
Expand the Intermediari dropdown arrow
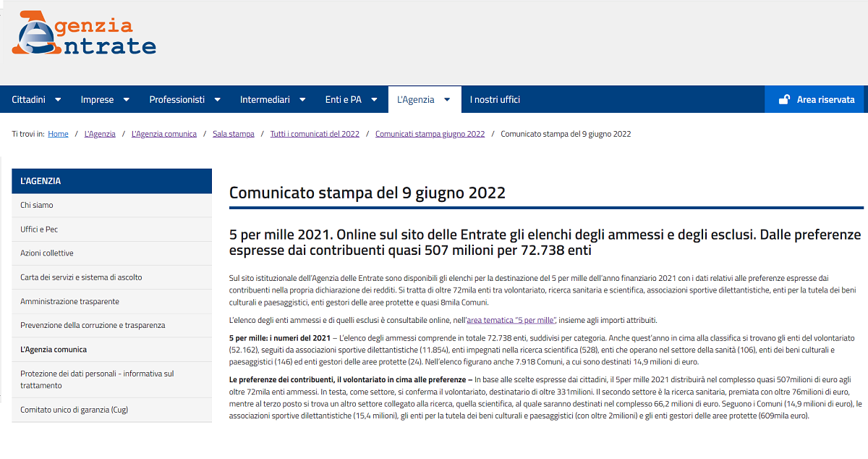[x=302, y=100]
